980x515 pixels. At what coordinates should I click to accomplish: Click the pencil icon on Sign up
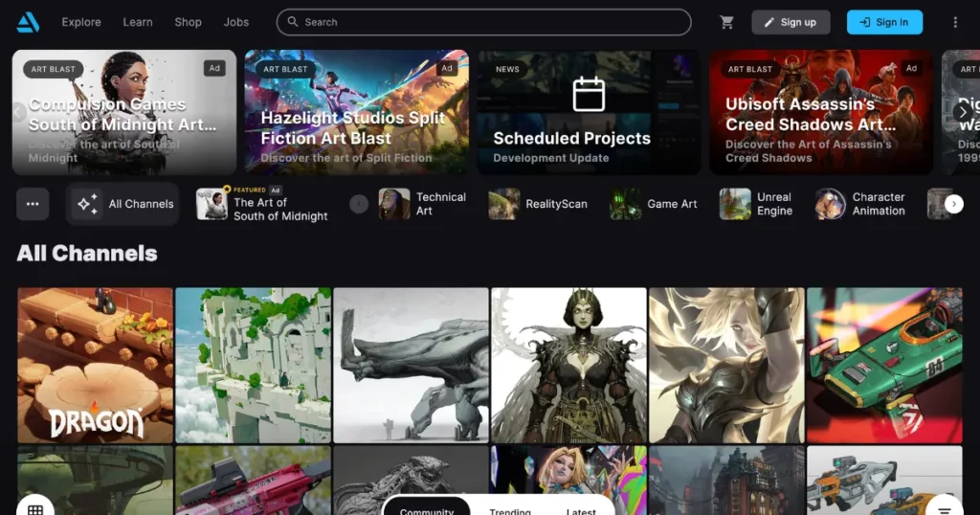(x=769, y=23)
